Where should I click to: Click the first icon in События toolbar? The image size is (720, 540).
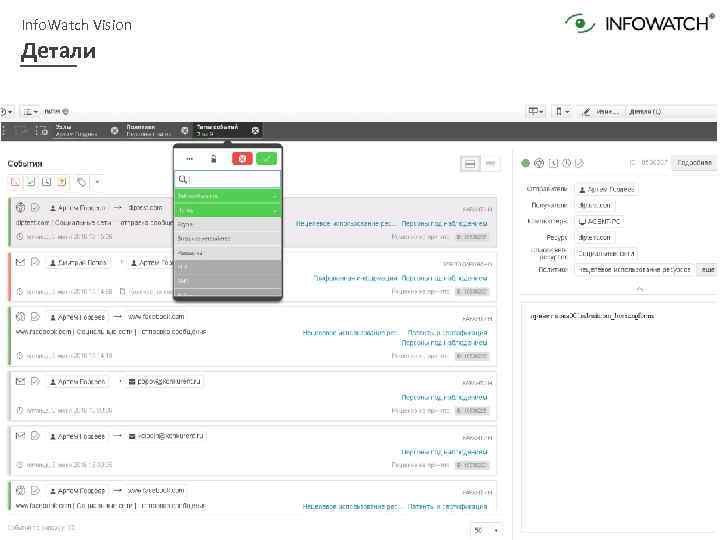[x=16, y=182]
